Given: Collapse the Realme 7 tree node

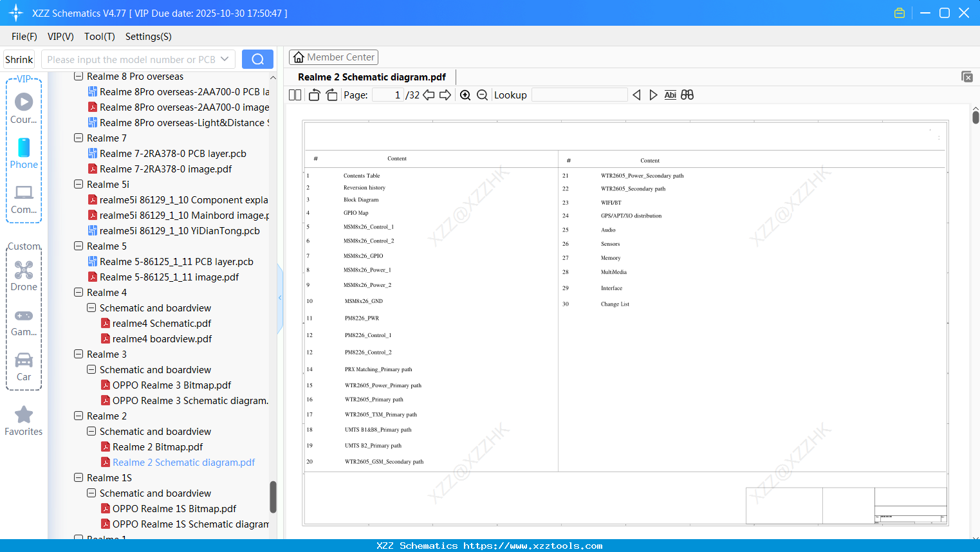Looking at the screenshot, I should [79, 138].
